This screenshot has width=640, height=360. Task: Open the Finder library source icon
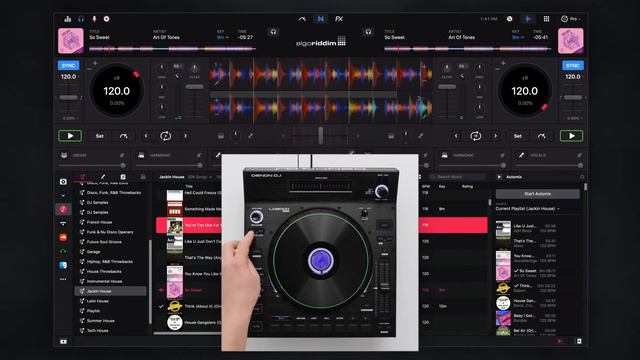(x=63, y=265)
